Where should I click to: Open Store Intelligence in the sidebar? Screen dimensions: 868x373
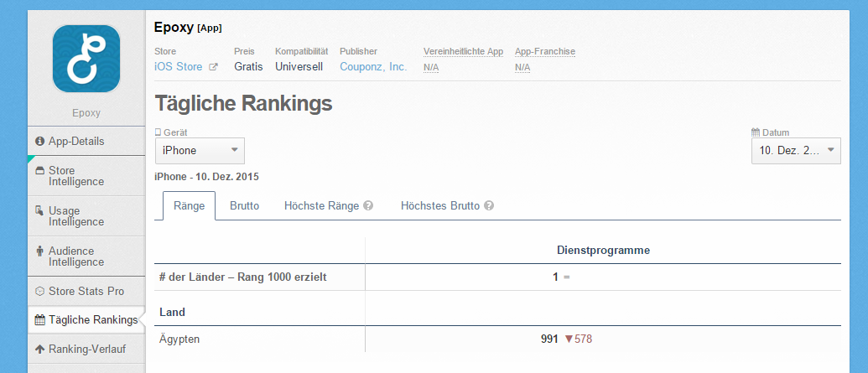pyautogui.click(x=86, y=176)
